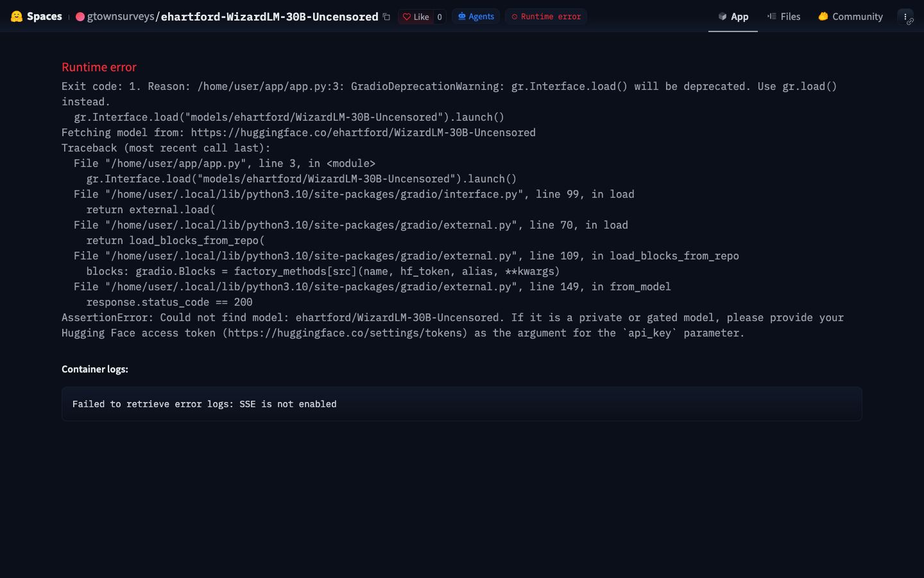Switch to the Community tab
Image resolution: width=924 pixels, height=578 pixels.
850,17
